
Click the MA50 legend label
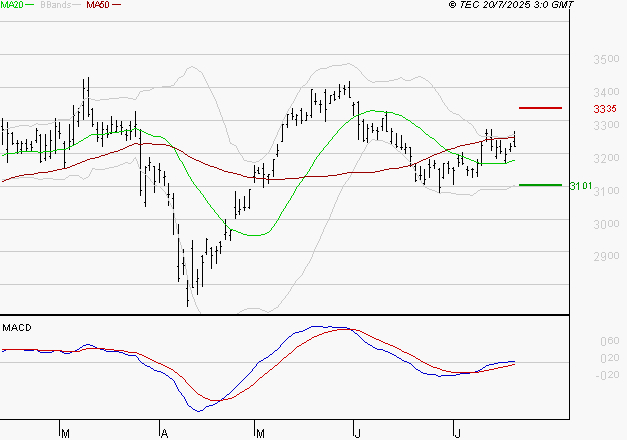98,5
